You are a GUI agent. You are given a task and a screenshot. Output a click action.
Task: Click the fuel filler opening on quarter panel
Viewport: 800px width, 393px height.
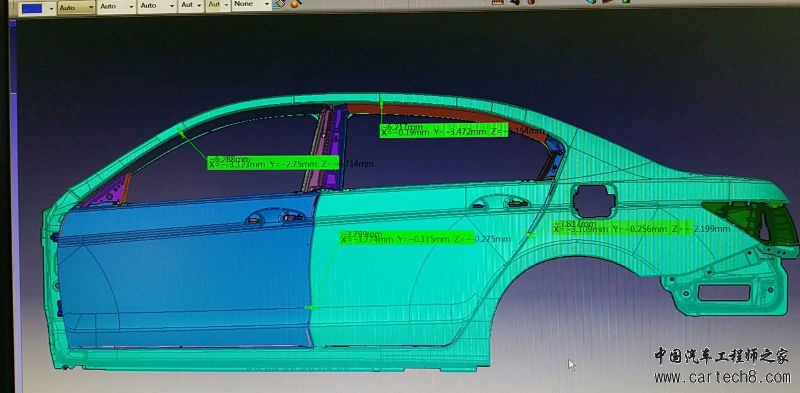click(592, 200)
